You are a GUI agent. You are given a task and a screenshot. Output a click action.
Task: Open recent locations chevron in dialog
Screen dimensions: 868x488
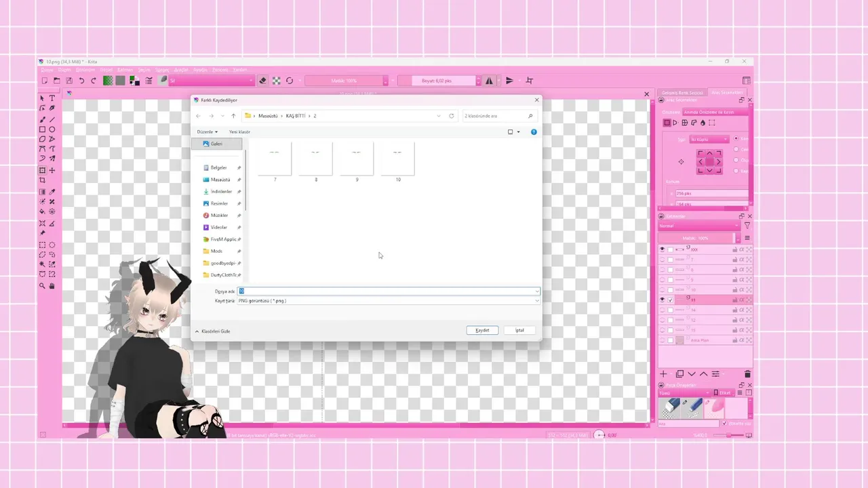tap(222, 116)
